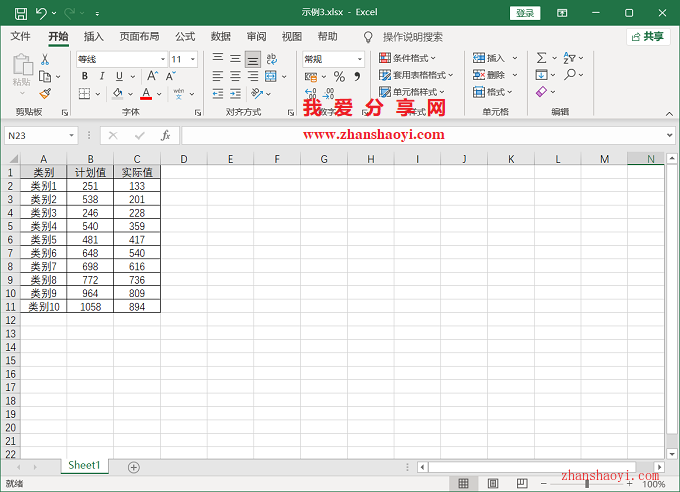Click the Save icon in title bar
This screenshot has width=680, height=492.
pyautogui.click(x=20, y=13)
